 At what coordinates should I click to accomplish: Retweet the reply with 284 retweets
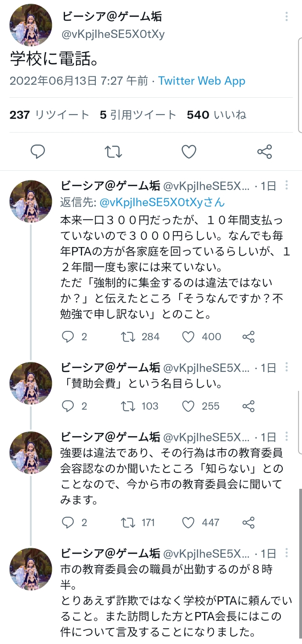click(x=128, y=337)
